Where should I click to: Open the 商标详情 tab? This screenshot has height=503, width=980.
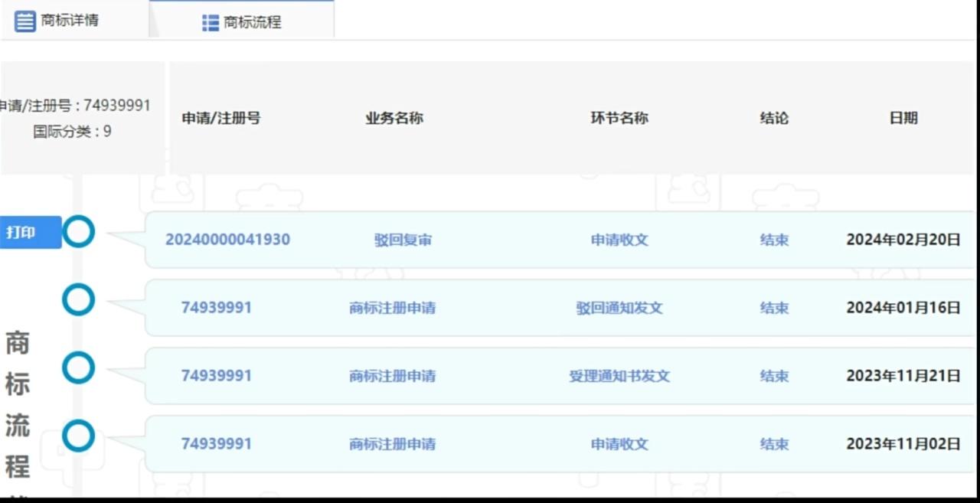point(73,20)
